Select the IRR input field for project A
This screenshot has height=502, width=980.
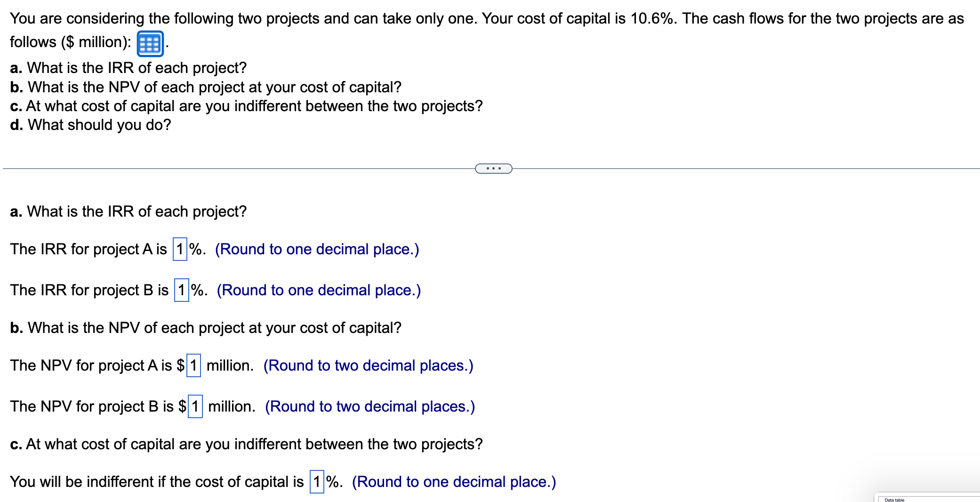179,249
